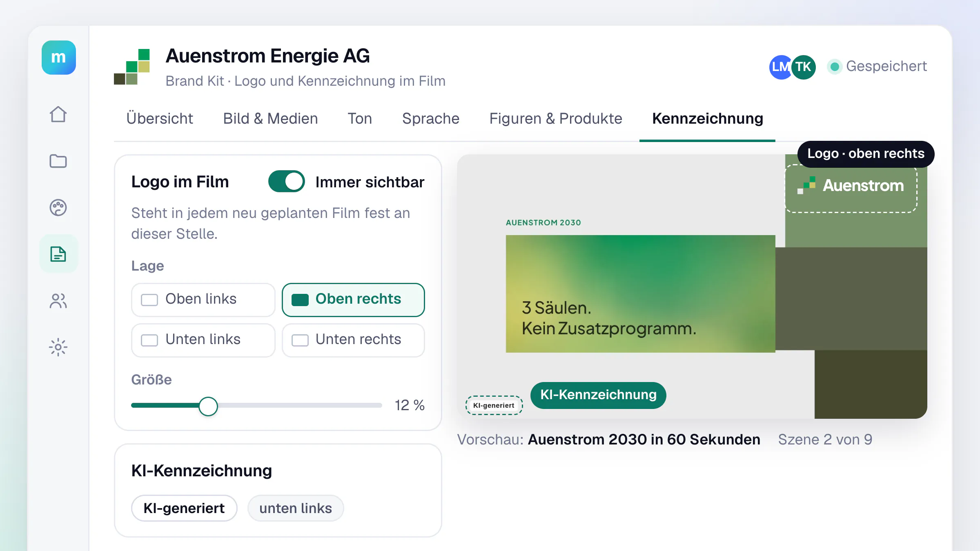Open the folder icon in sidebar

[58, 161]
